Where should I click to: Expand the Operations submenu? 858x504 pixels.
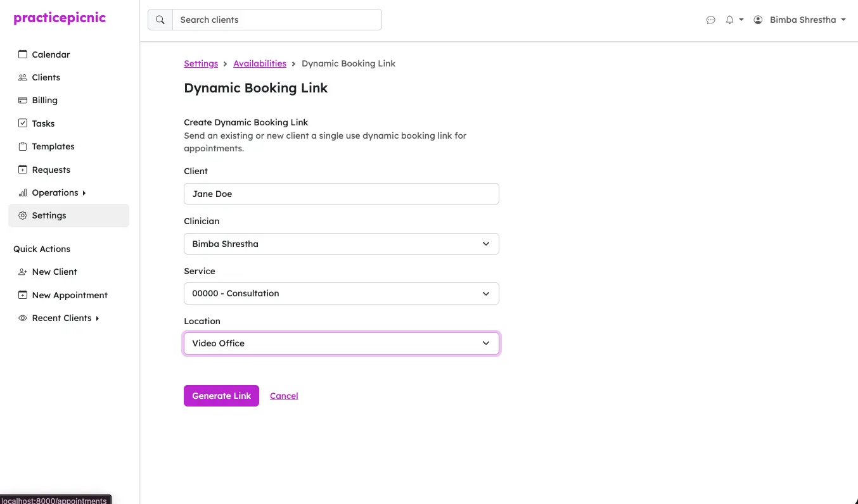point(84,192)
